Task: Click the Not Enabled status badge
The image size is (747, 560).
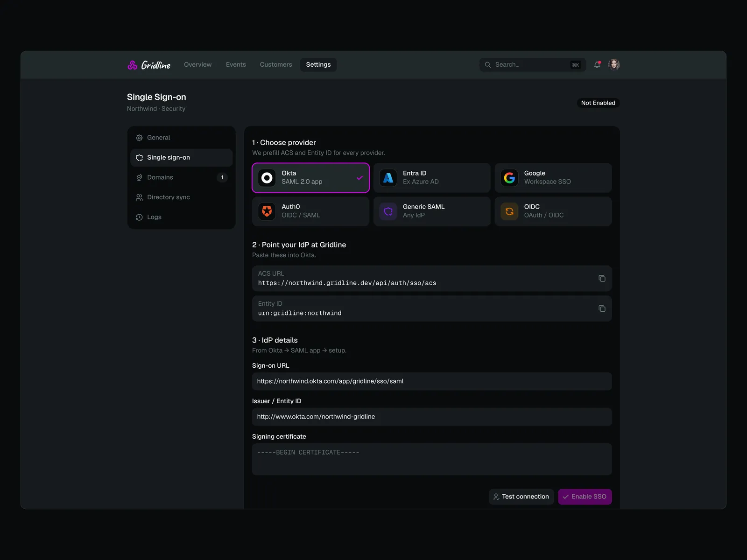Action: pos(598,103)
